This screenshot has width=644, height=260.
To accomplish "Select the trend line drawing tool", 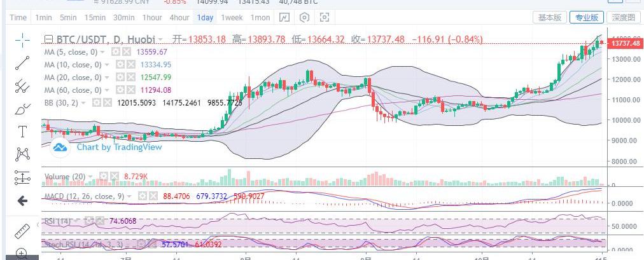I will pyautogui.click(x=22, y=62).
